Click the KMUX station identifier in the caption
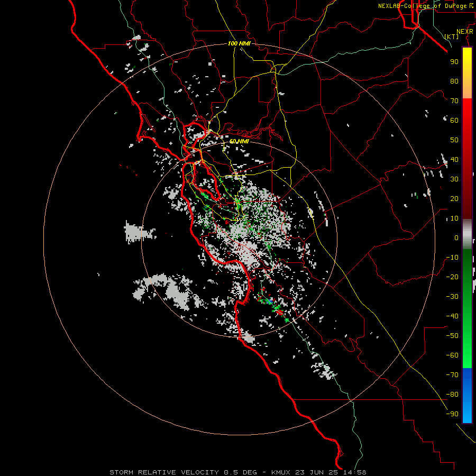The width and height of the screenshot is (476, 476). pyautogui.click(x=281, y=472)
